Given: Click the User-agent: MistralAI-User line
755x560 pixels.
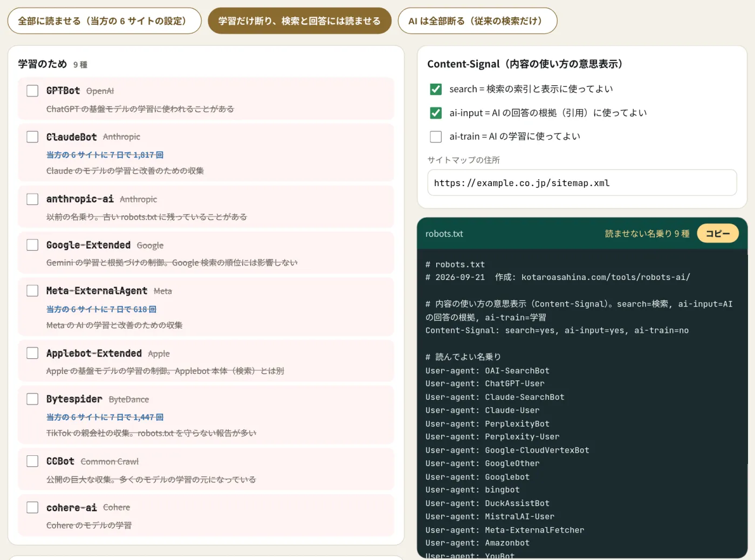Looking at the screenshot, I should click(490, 516).
